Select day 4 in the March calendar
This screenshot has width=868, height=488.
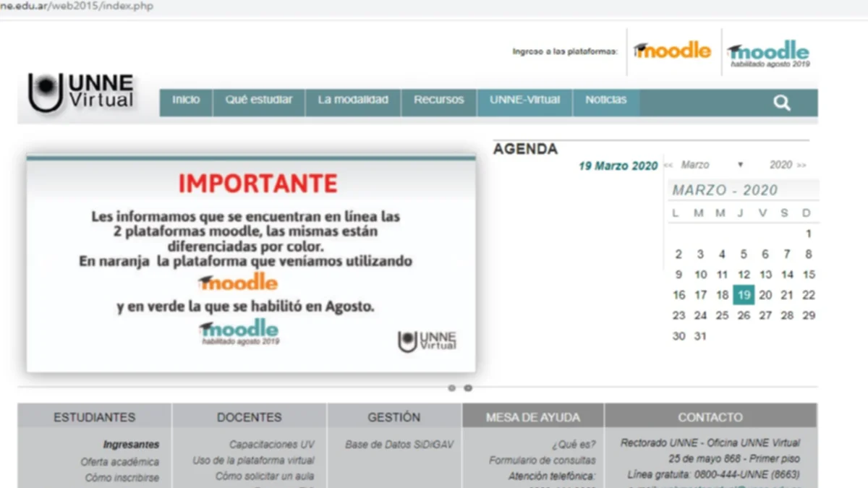coord(722,254)
